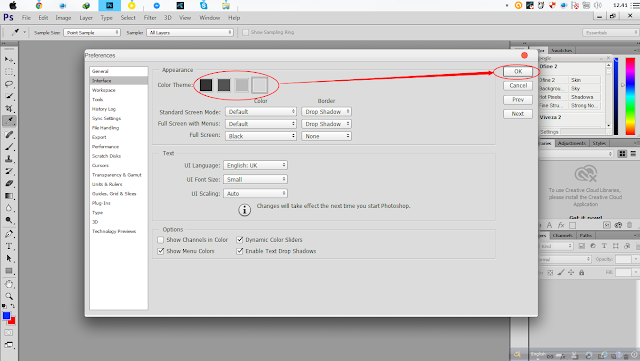This screenshot has height=361, width=640.
Task: Select the Path Selection tool
Action: (x=9, y=258)
